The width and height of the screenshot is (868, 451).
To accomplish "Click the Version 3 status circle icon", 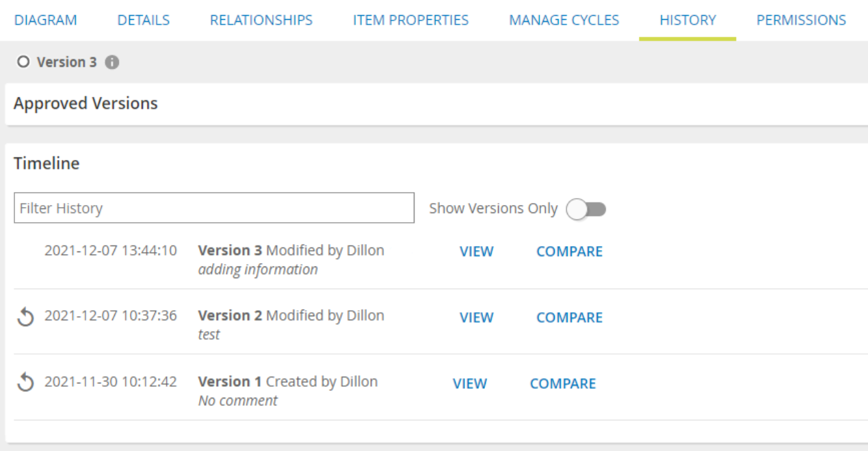I will click(x=24, y=62).
